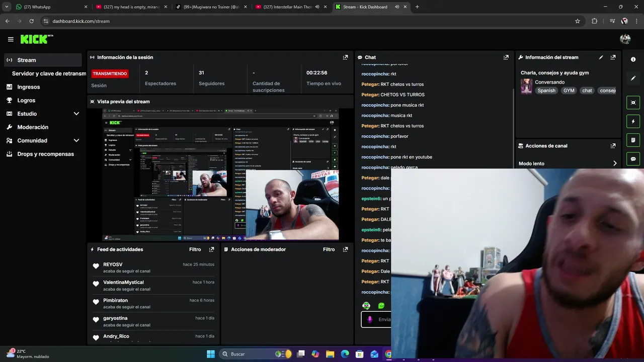
Task: Pick the headphone emote above chat input
Action: tap(366, 306)
